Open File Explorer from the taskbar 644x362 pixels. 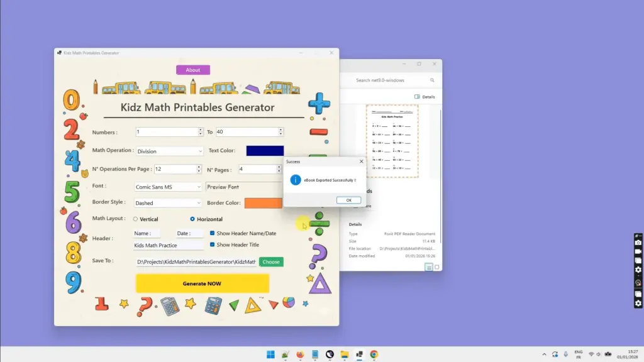coord(344,354)
